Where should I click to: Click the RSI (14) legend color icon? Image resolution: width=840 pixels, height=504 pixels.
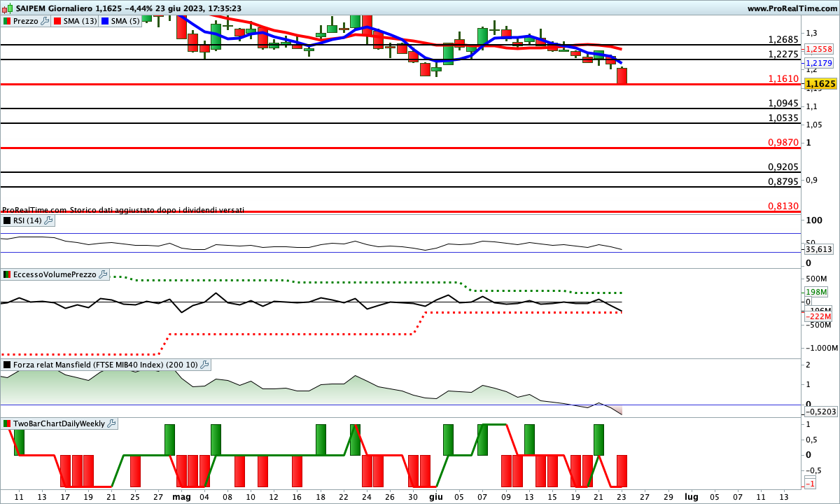click(x=7, y=220)
